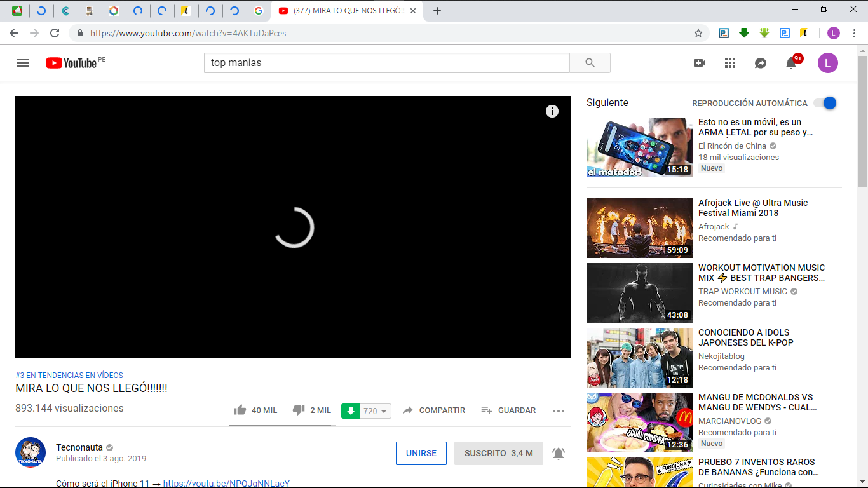Click the UNIRSE button
The width and height of the screenshot is (868, 488).
tap(421, 454)
